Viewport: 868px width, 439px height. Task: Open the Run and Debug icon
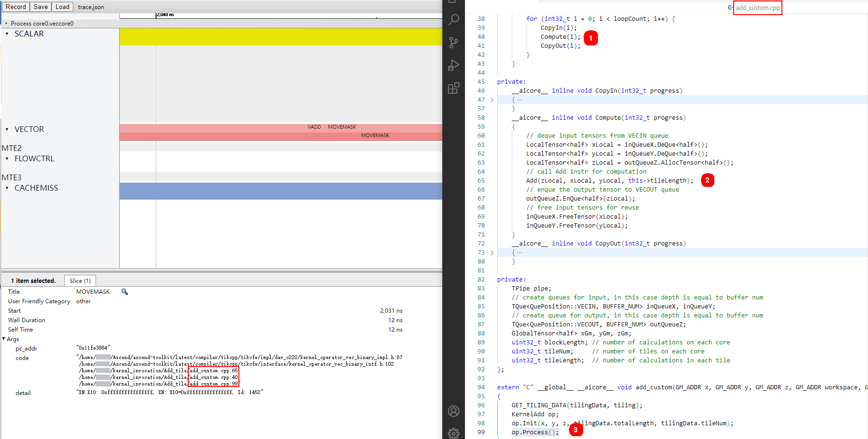coord(454,65)
